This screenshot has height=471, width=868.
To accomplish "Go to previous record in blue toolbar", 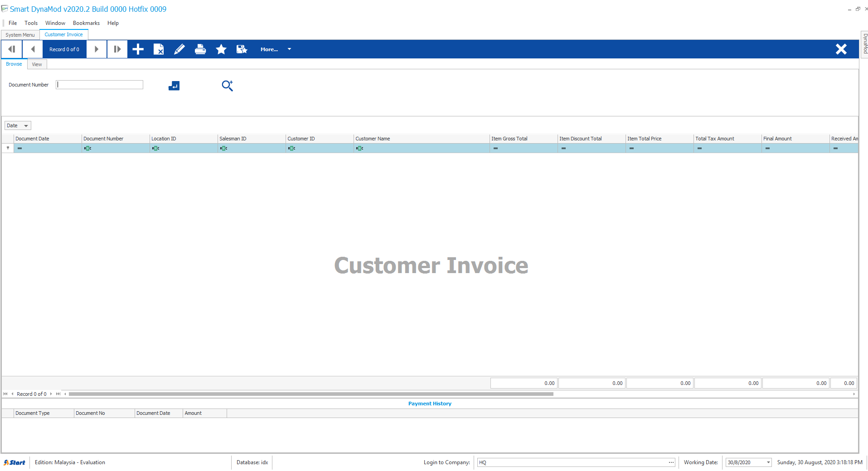I will point(33,49).
